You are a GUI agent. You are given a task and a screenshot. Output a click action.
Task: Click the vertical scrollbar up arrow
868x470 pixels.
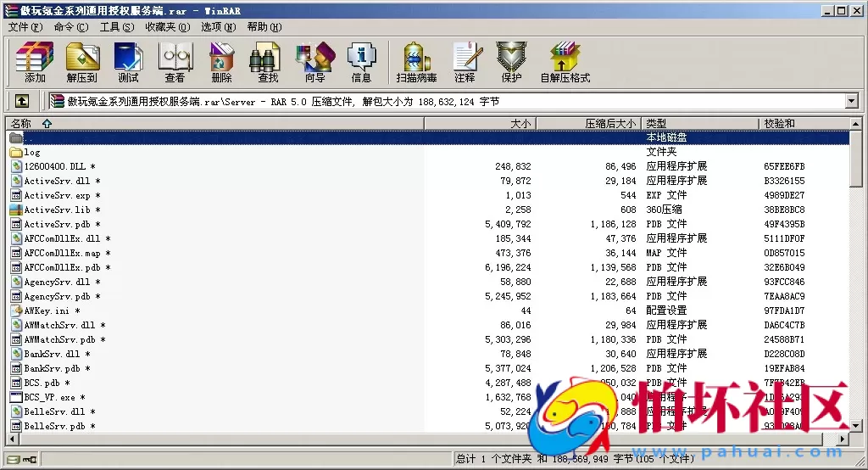(856, 124)
